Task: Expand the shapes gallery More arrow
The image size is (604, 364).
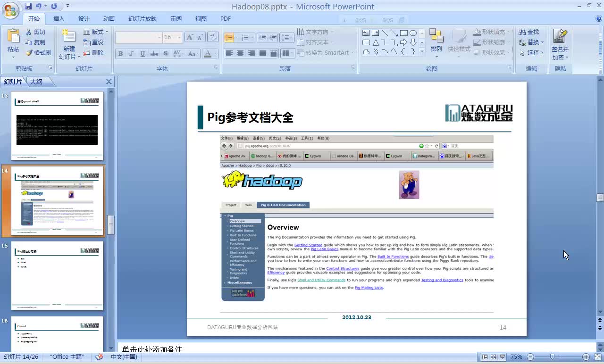Action: click(422, 52)
